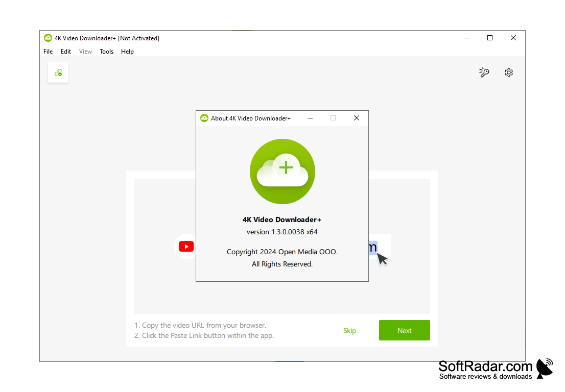
Task: Close the About 4K Video Downloader+ dialog
Action: 357,118
